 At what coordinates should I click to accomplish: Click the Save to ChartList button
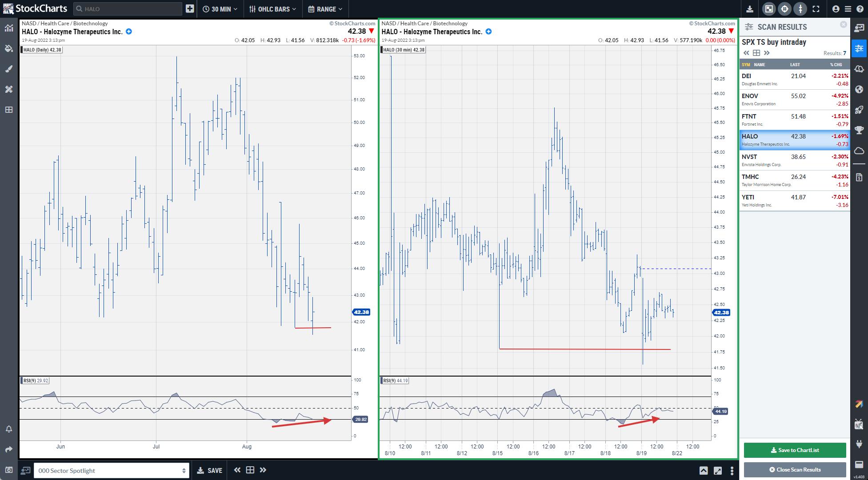click(794, 450)
